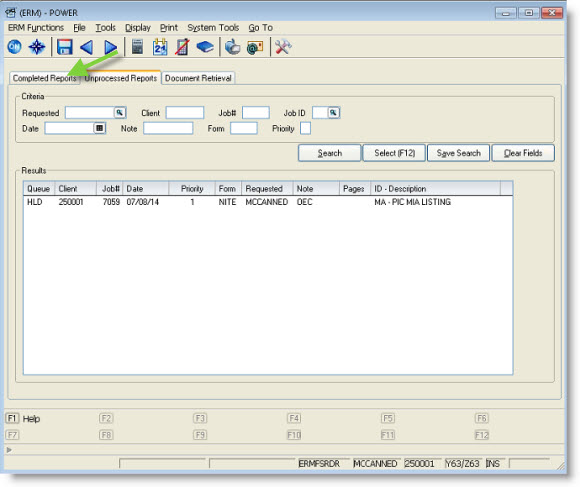Open the Tools menu

105,28
